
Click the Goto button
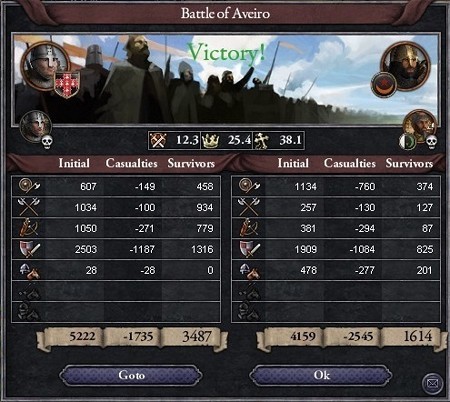[131, 375]
